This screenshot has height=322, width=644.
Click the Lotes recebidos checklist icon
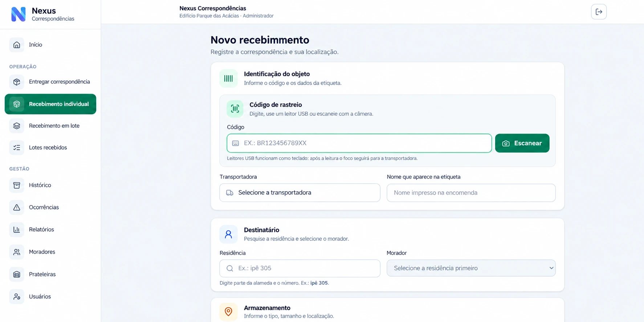[17, 147]
